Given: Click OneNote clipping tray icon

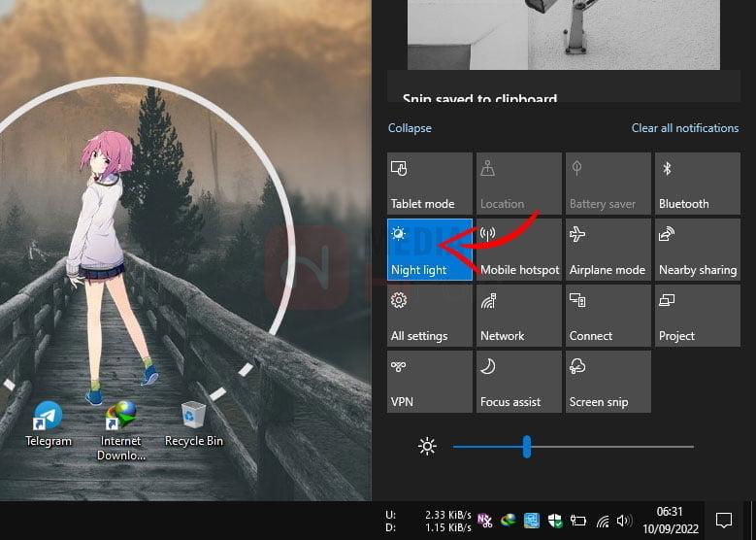Looking at the screenshot, I should [485, 521].
